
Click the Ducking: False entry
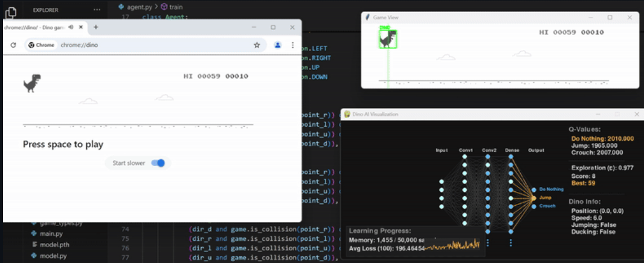593,232
